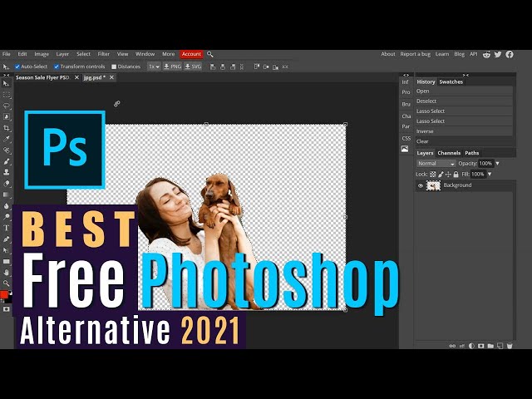532x399 pixels.
Task: Export as SVG button
Action: tap(193, 66)
